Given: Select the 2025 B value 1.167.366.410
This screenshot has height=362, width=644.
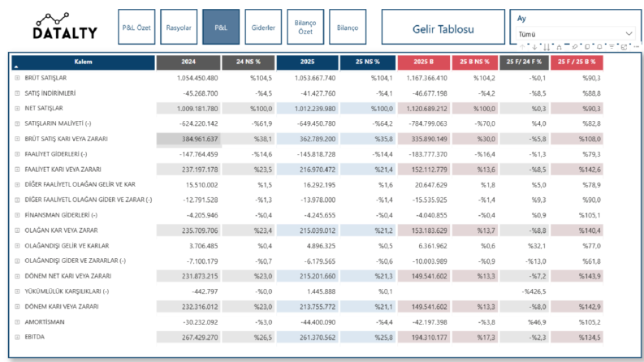Looking at the screenshot, I should 427,78.
